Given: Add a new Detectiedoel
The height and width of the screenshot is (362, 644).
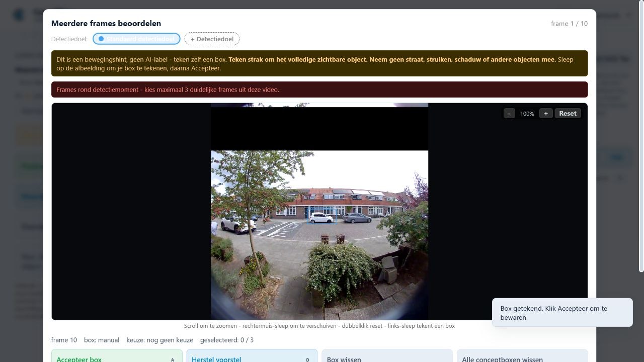Looking at the screenshot, I should 212,39.
